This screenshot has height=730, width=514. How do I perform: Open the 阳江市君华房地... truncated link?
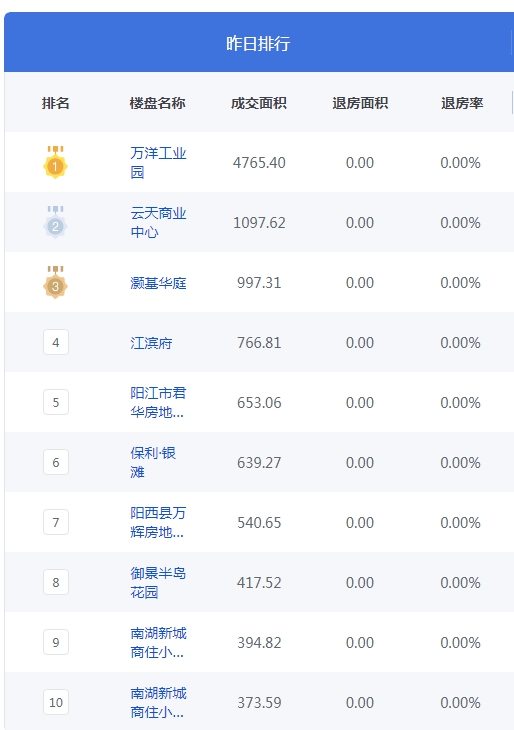click(158, 402)
